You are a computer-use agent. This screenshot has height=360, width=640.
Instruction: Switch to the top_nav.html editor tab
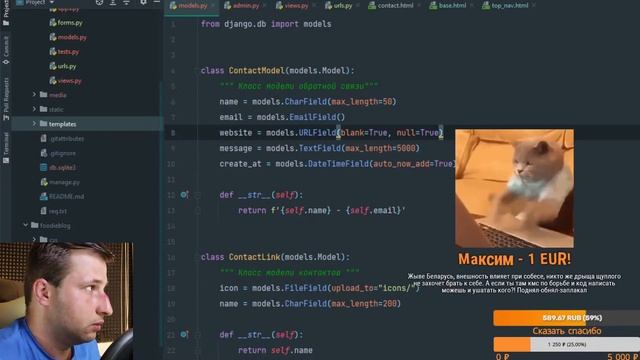[505, 6]
